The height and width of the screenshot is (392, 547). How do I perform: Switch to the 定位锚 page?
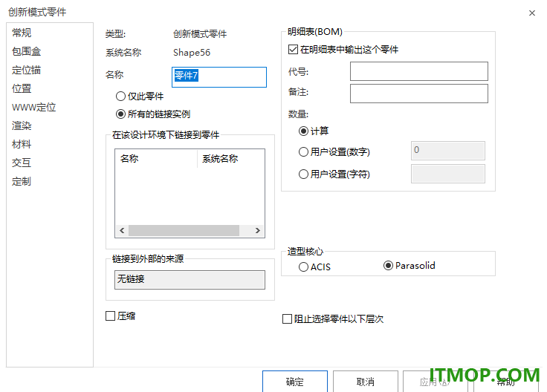pyautogui.click(x=27, y=70)
